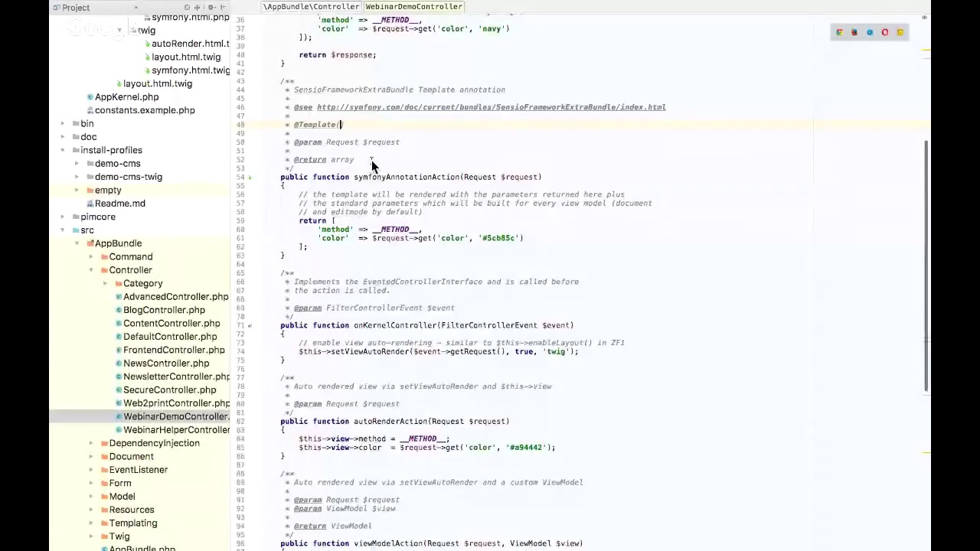Image resolution: width=980 pixels, height=551 pixels.
Task: Open Project panel settings gear
Action: pos(211,8)
